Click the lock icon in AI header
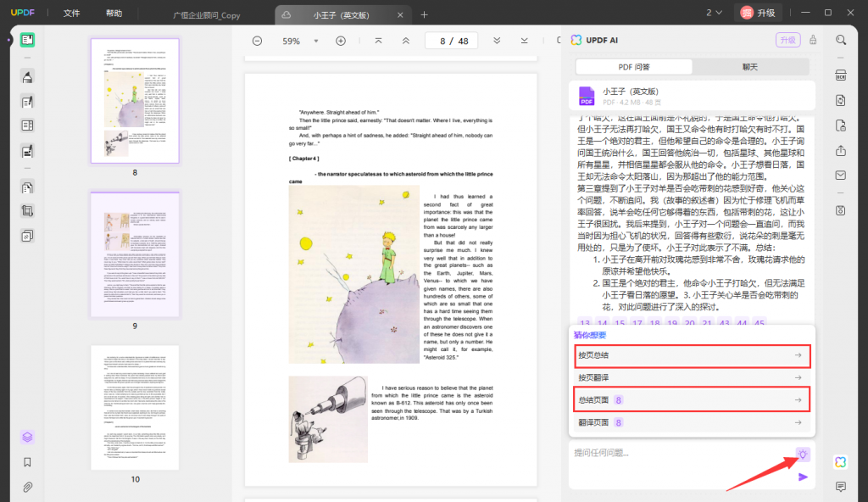868x502 pixels. [x=813, y=40]
